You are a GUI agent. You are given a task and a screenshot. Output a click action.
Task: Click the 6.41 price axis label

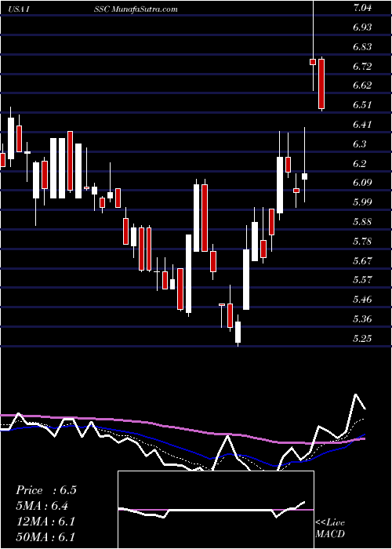pyautogui.click(x=362, y=125)
